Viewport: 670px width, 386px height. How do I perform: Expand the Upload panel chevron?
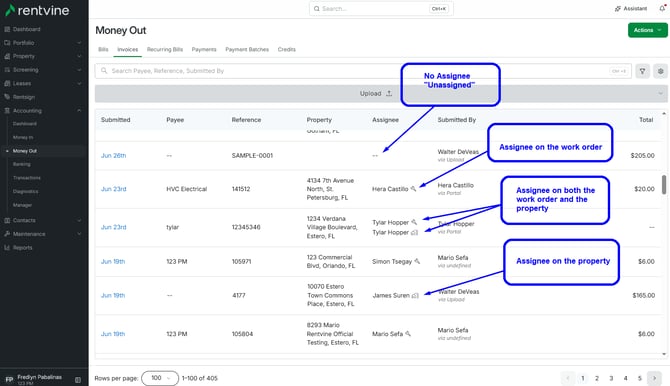coord(660,93)
